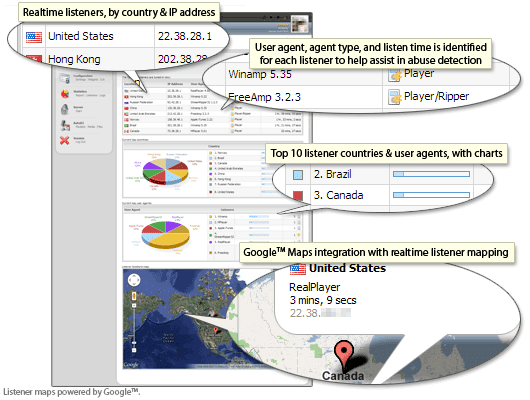Click the Brazil flag in small listener table
The width and height of the screenshot is (530, 400).
click(x=126, y=125)
